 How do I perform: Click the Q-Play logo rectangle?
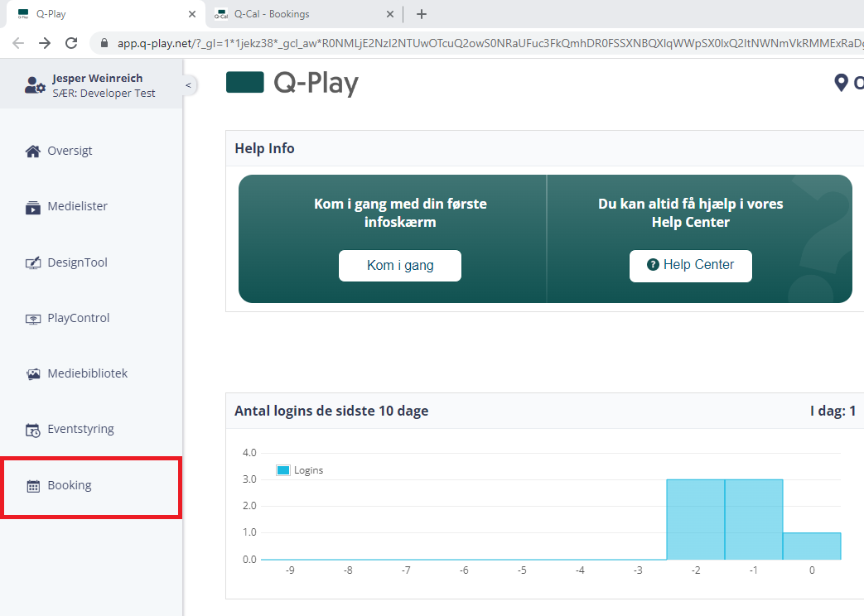pos(244,83)
